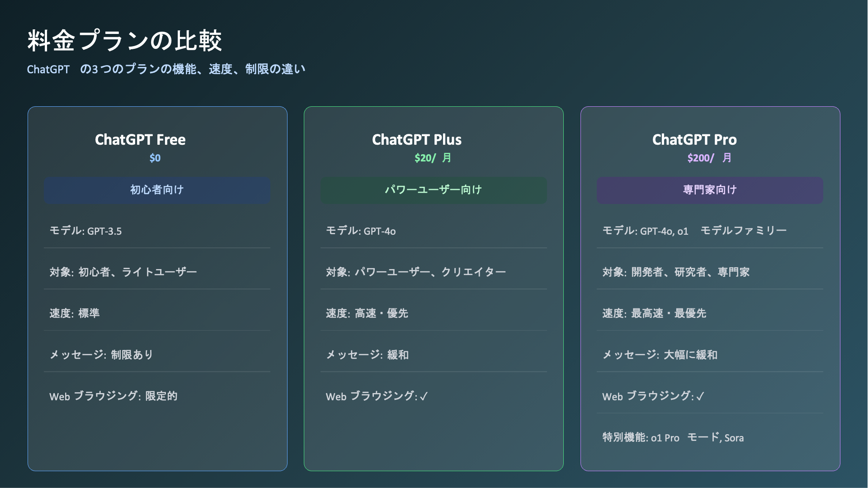868x488 pixels.
Task: Select 対象: 開発者、研究者、専門家 row
Action: coord(710,272)
